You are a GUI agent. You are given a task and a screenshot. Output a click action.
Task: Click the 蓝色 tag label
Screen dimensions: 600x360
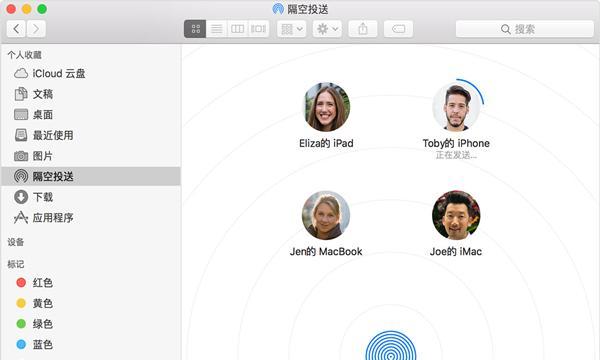coord(42,345)
